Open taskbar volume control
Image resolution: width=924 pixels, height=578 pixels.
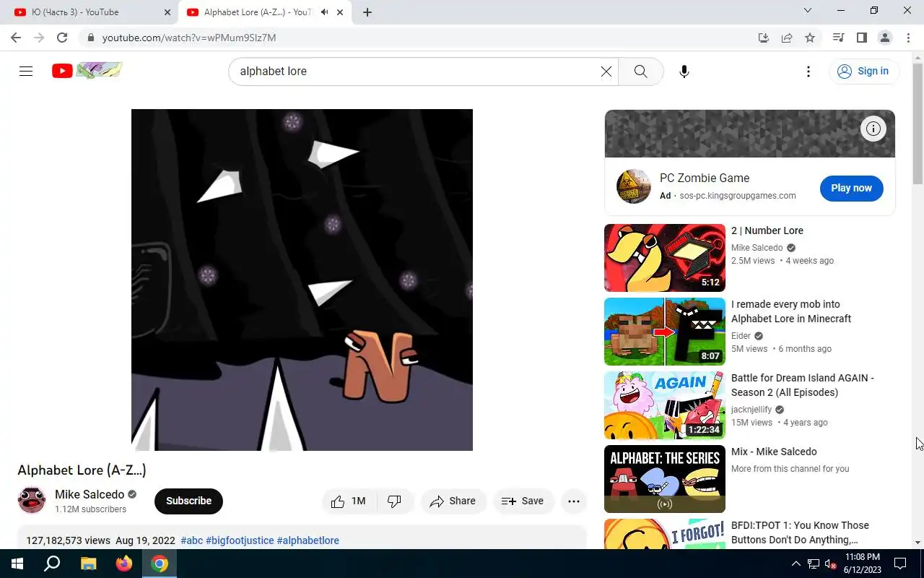[830, 564]
